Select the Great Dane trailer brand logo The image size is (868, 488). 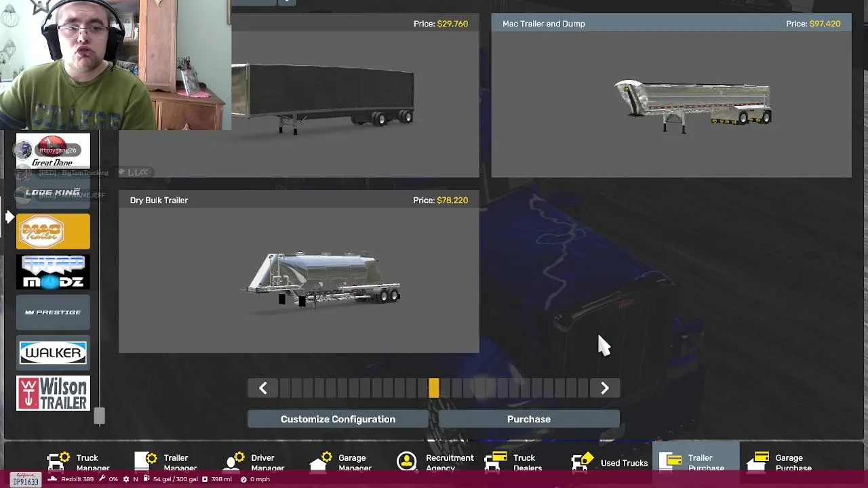tap(53, 150)
